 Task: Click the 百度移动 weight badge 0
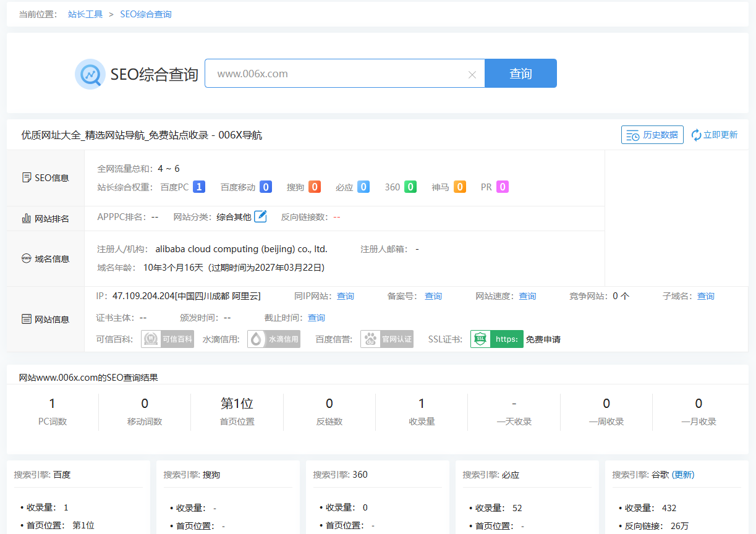pos(266,187)
